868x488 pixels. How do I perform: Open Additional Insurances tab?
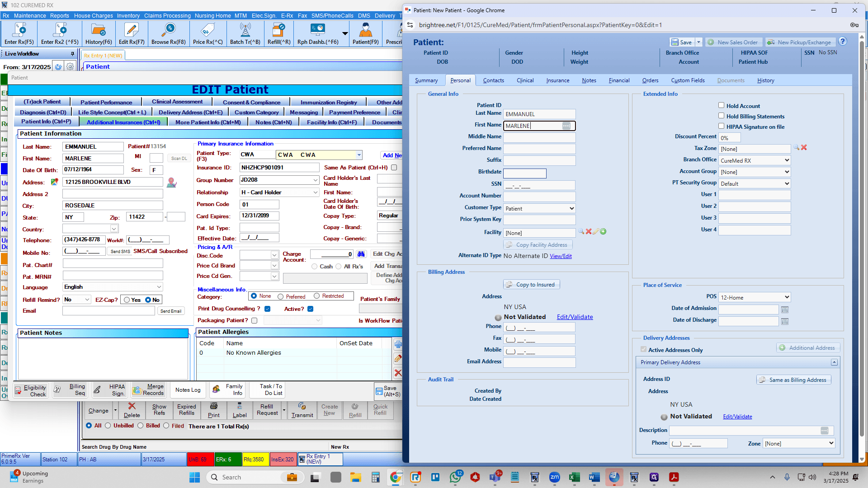pos(123,122)
